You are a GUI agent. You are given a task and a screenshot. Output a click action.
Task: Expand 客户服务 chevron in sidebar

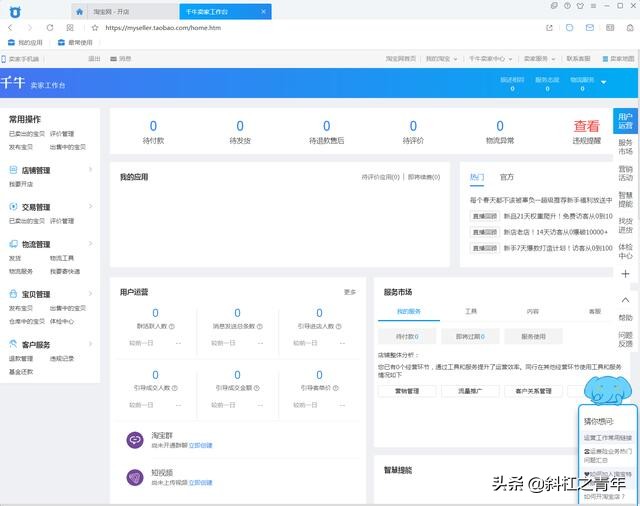click(91, 344)
